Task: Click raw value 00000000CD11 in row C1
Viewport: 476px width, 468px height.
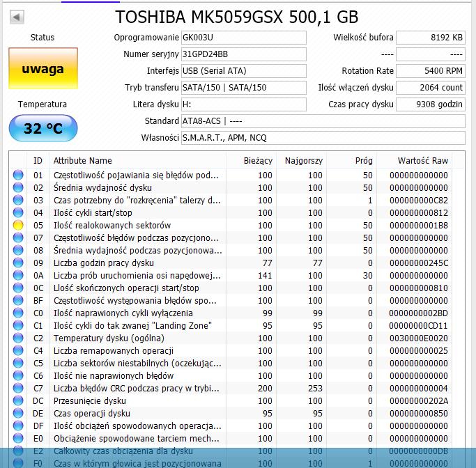Action: [x=419, y=326]
